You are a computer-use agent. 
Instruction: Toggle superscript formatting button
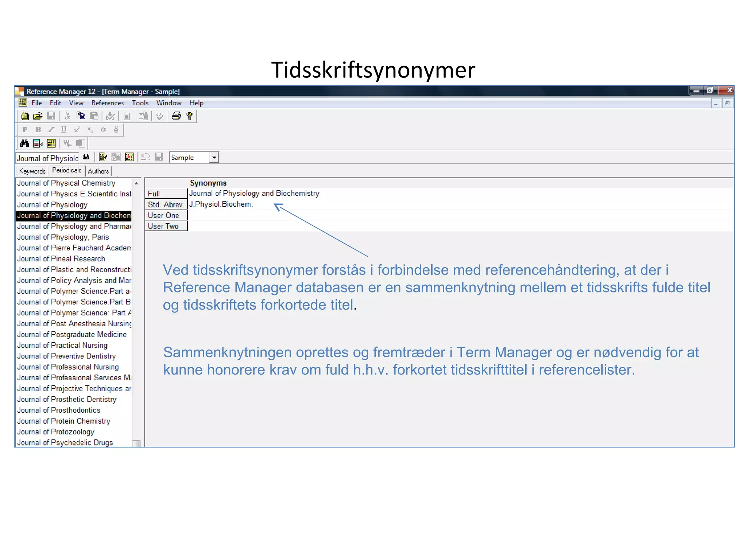[x=77, y=129]
